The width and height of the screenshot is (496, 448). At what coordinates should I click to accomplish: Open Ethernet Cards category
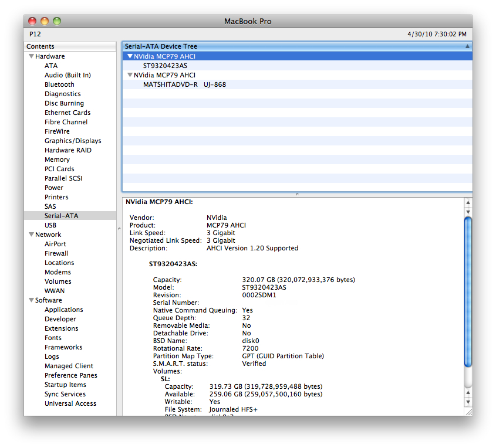click(68, 113)
